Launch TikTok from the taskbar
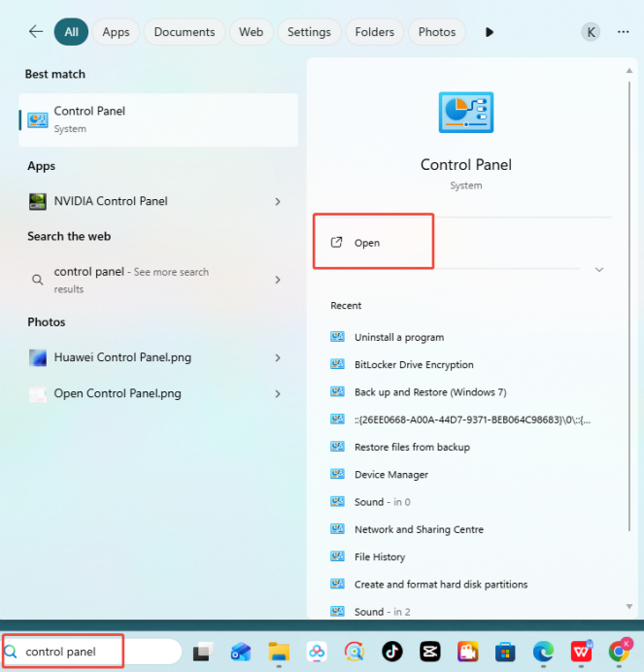This screenshot has width=644, height=672. click(x=391, y=652)
